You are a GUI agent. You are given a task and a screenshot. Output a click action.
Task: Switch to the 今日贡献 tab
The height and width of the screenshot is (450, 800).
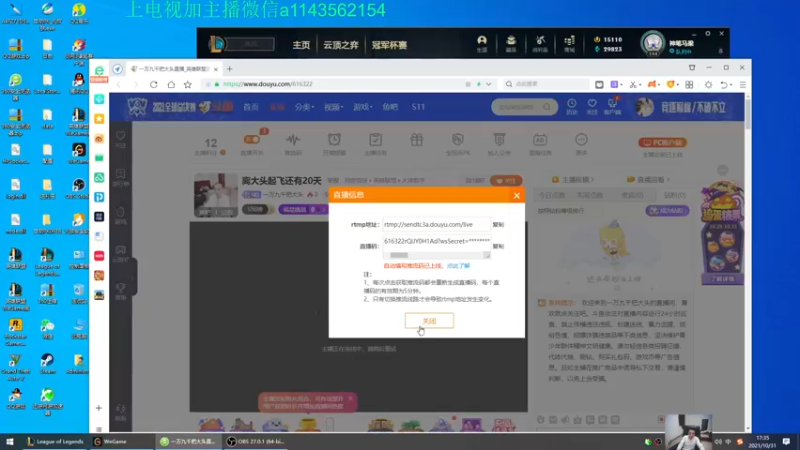pos(551,195)
